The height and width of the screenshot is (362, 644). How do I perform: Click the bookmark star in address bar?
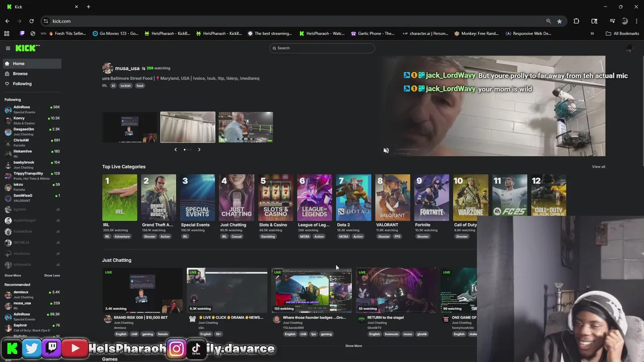point(559,21)
